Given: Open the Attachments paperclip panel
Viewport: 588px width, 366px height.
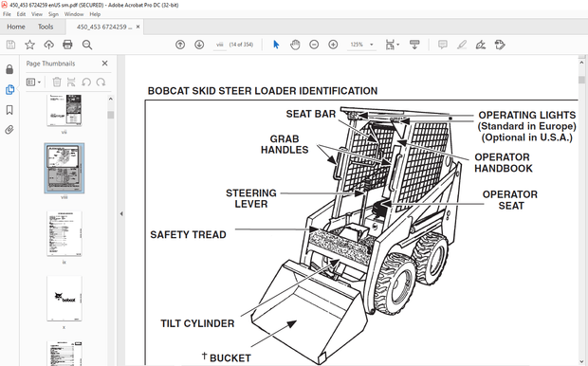Looking at the screenshot, I should pyautogui.click(x=9, y=130).
